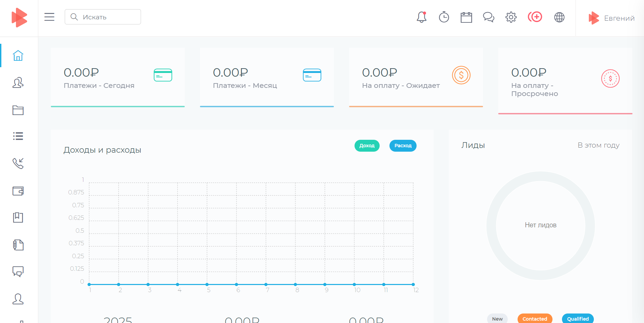
Task: Click the Платежи - Сегодня card
Action: (118, 77)
